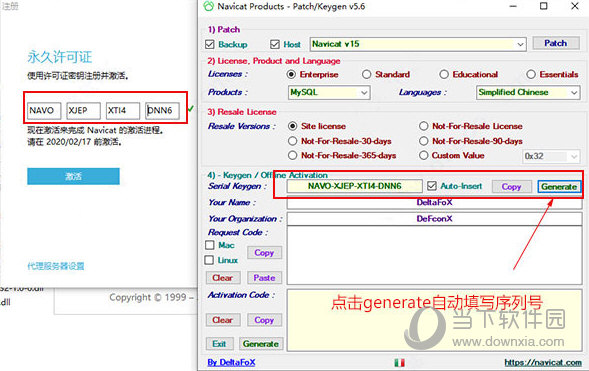Copy the Activation Code
The height and width of the screenshot is (371, 589).
pos(264,320)
